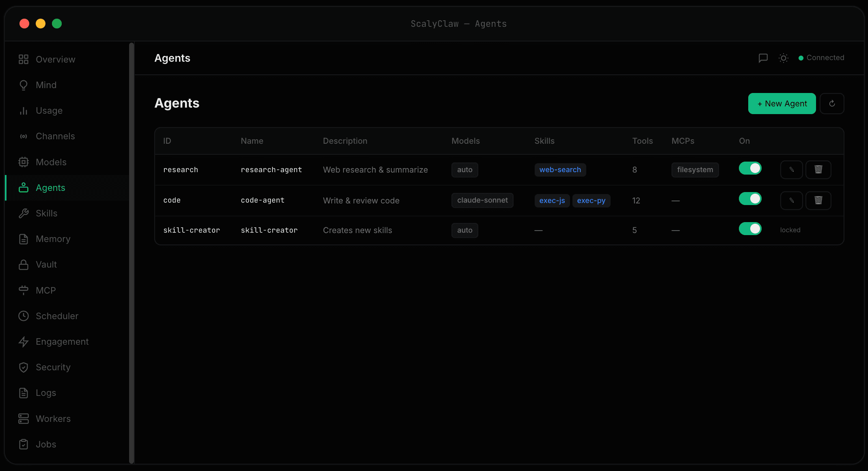This screenshot has height=471, width=868.
Task: Toggle the skill-creator agent off
Action: coord(750,229)
